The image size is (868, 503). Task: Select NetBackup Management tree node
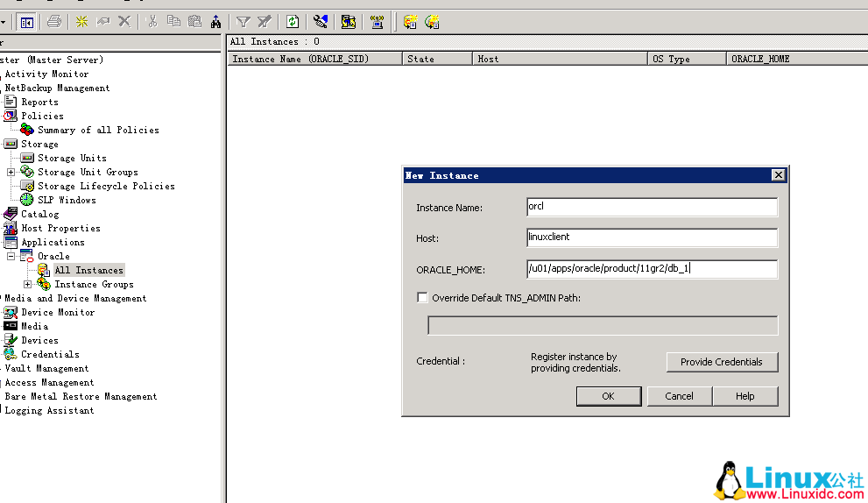(57, 89)
